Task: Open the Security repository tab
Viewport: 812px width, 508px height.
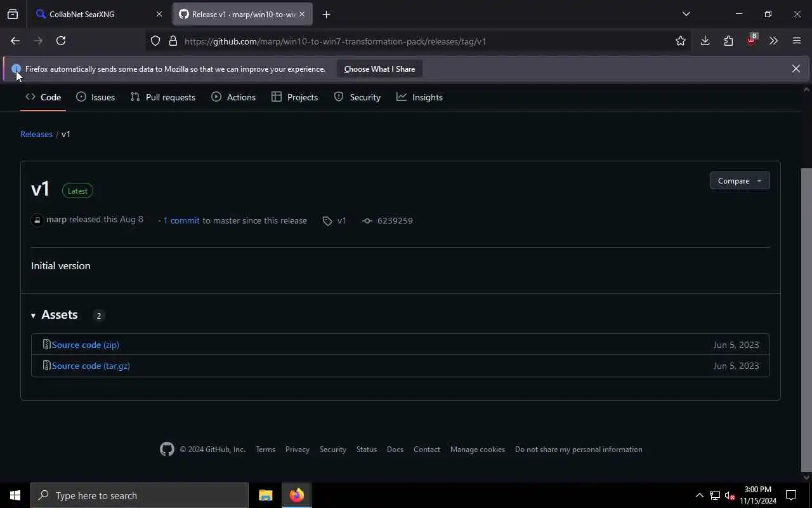Action: 357,97
